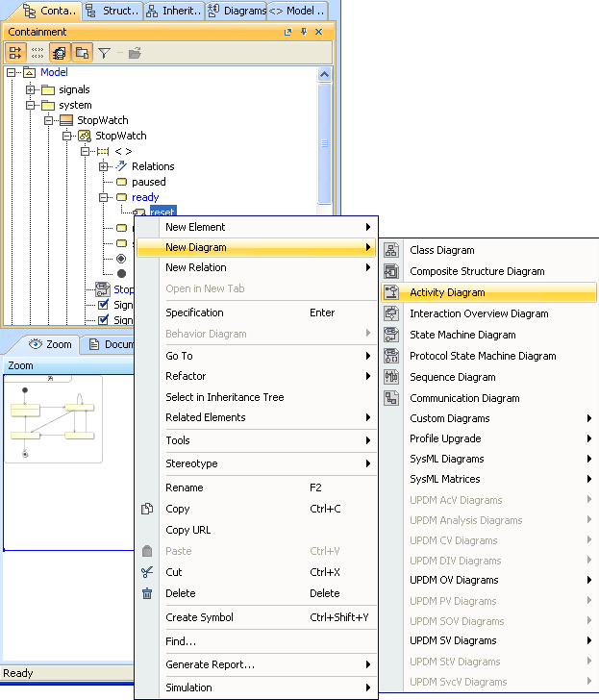Choose Activity Diagram from the submenu
Screen dimensions: 599x700
click(447, 292)
